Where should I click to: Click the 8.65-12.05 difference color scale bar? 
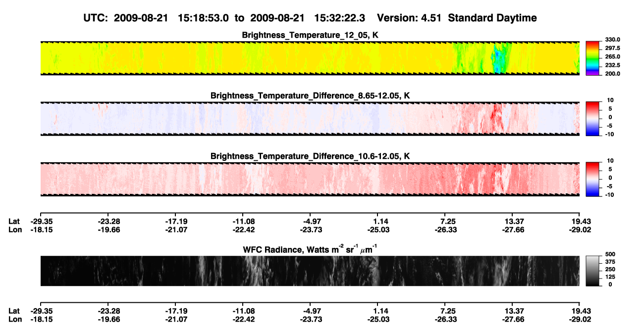click(592, 118)
